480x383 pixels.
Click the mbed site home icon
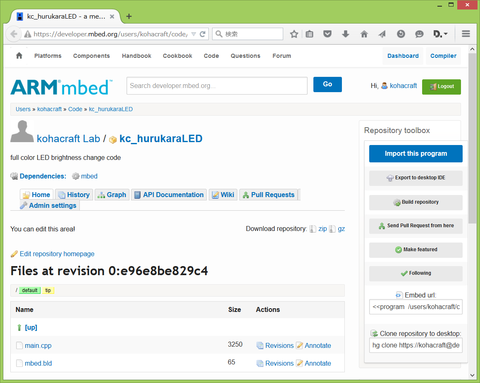point(19,56)
